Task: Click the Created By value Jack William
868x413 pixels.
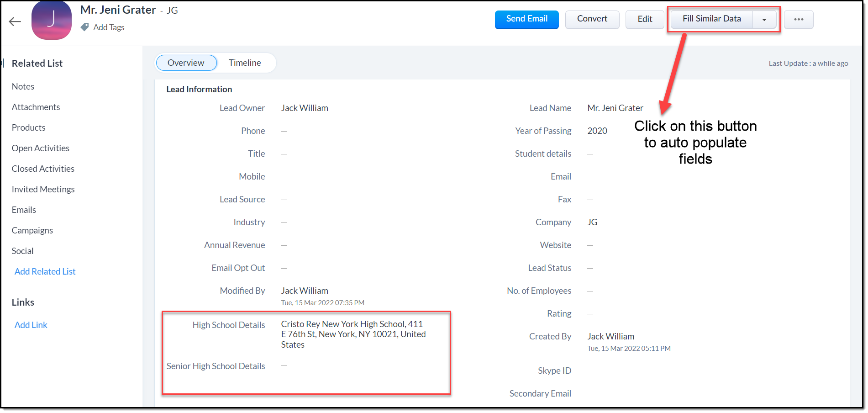Action: pyautogui.click(x=610, y=336)
